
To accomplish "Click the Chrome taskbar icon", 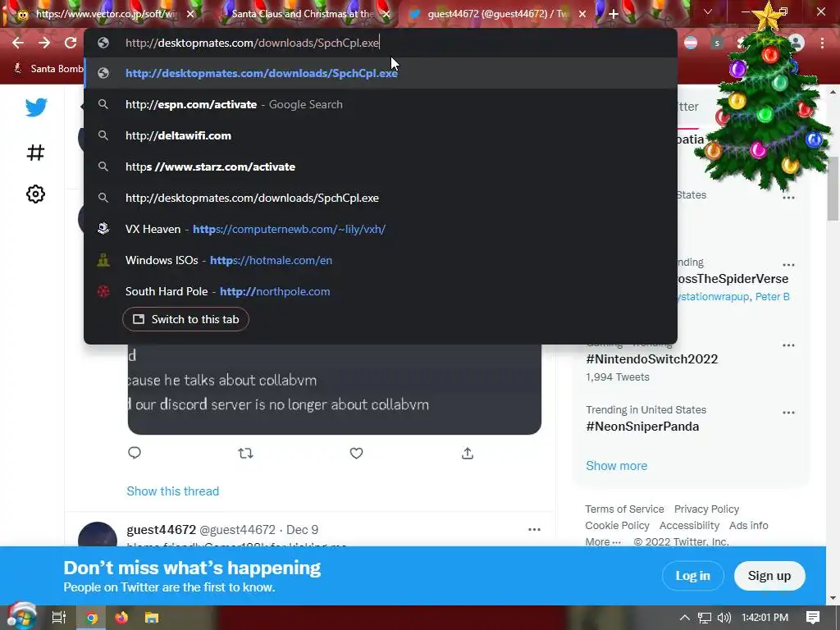I will [92, 618].
